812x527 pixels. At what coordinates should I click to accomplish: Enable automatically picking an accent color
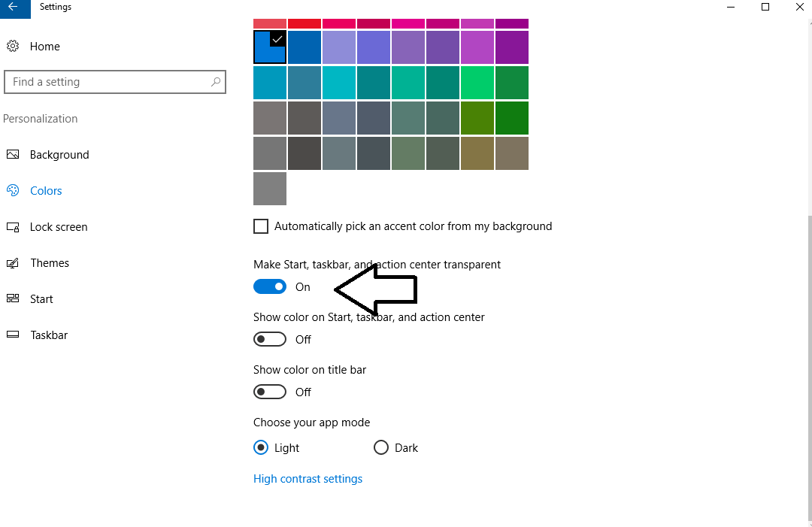(x=261, y=226)
